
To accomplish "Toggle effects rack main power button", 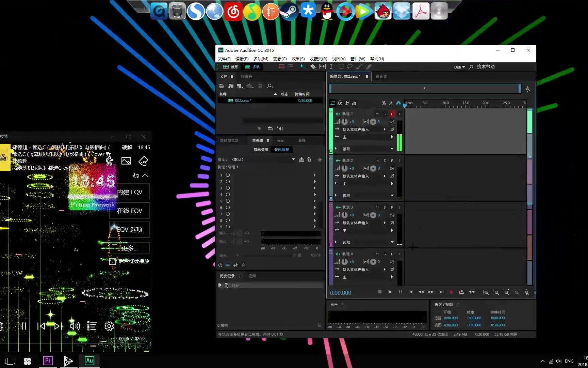I will [220, 265].
